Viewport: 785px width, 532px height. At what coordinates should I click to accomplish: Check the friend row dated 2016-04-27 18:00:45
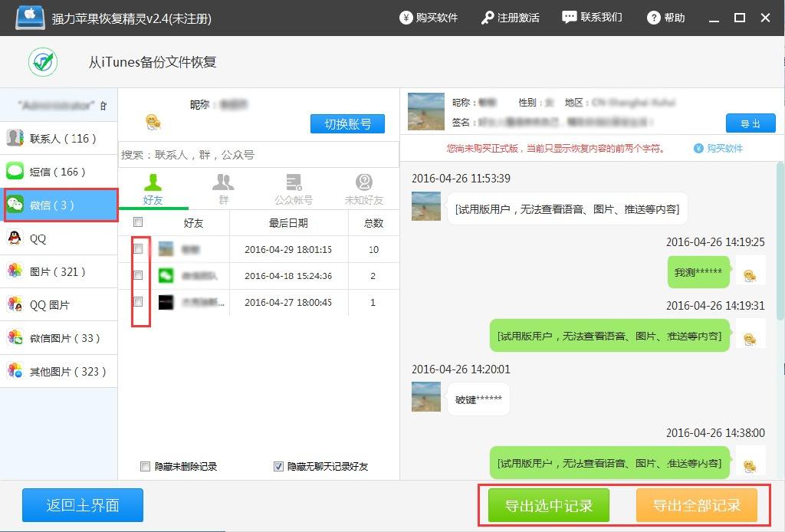click(x=139, y=301)
